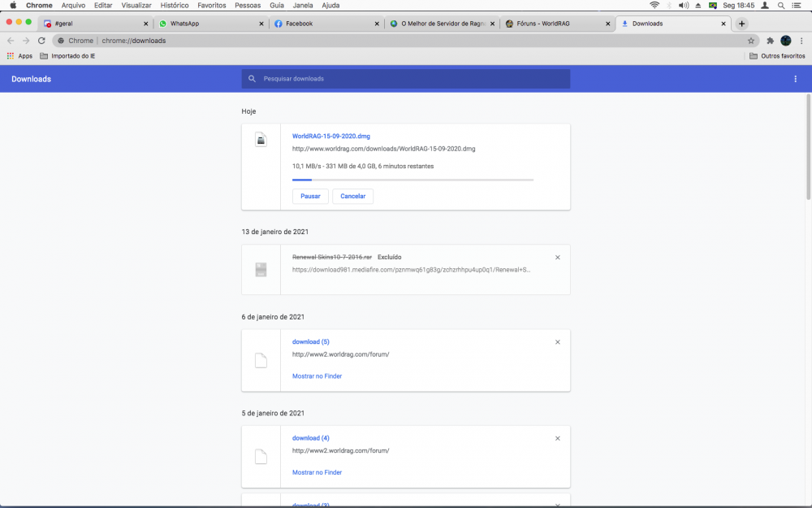Image resolution: width=812 pixels, height=508 pixels.
Task: Click the chrome://downloads address bar
Action: click(405, 41)
